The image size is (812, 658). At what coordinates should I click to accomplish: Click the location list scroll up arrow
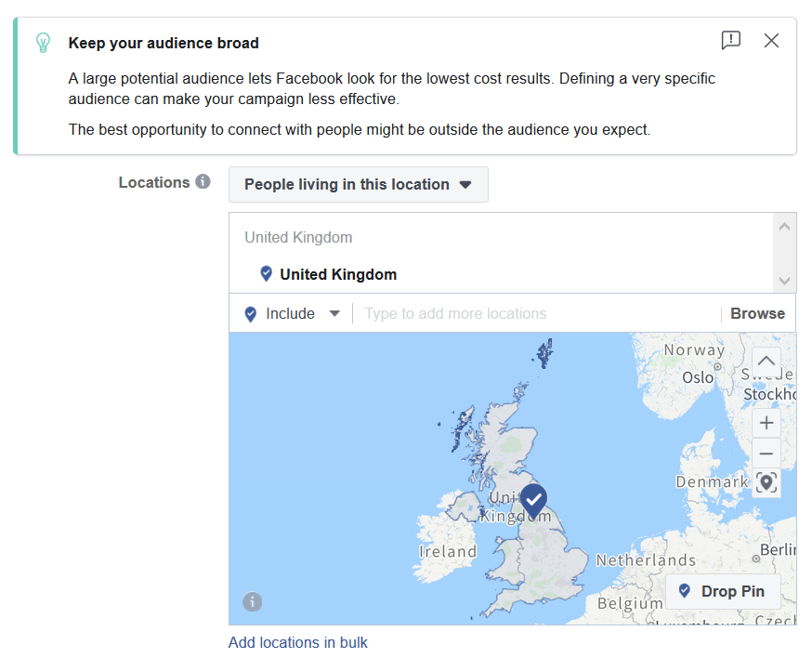784,227
